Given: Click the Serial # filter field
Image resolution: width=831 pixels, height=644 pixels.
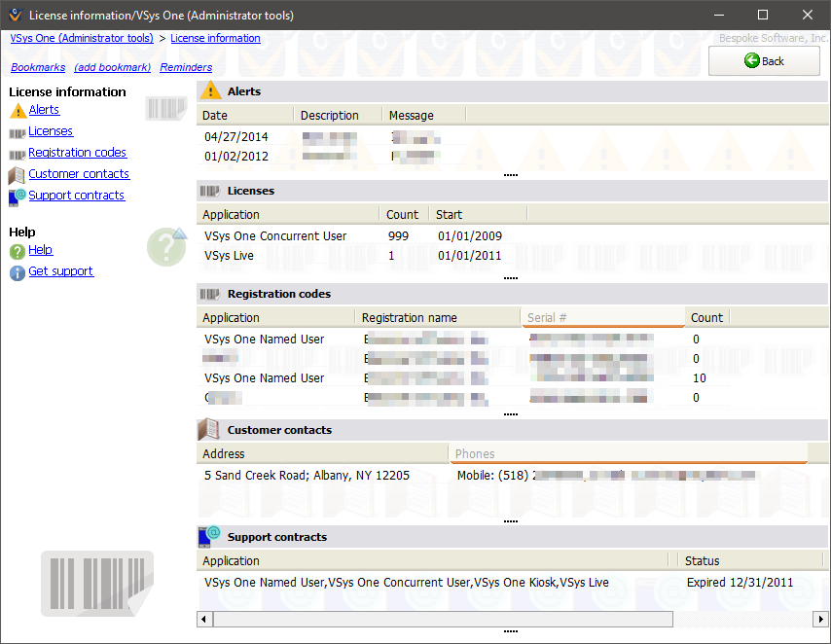Looking at the screenshot, I should (x=602, y=317).
